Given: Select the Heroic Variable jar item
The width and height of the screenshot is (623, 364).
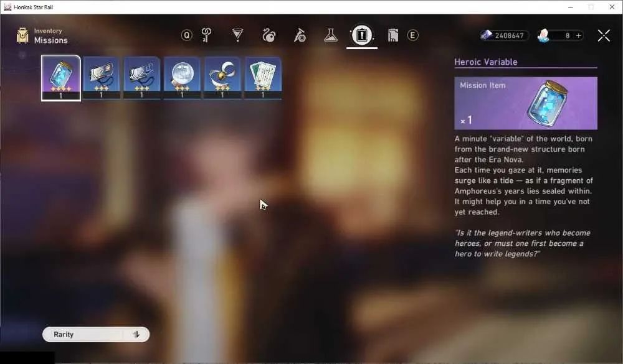Looking at the screenshot, I should click(61, 78).
